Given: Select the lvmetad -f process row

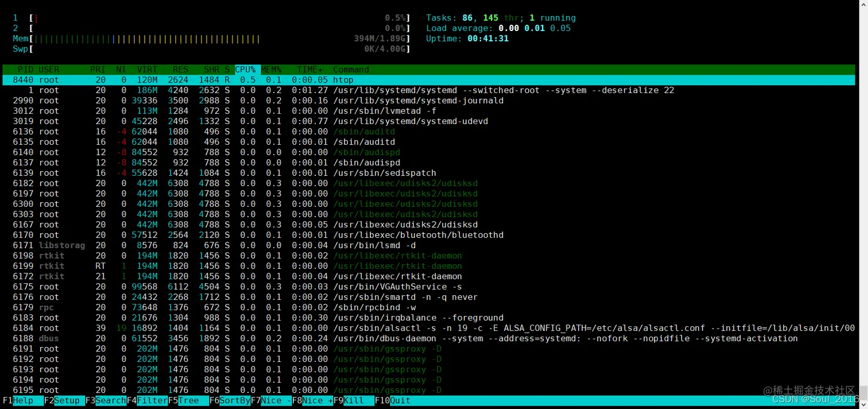Looking at the screenshot, I should (429, 111).
